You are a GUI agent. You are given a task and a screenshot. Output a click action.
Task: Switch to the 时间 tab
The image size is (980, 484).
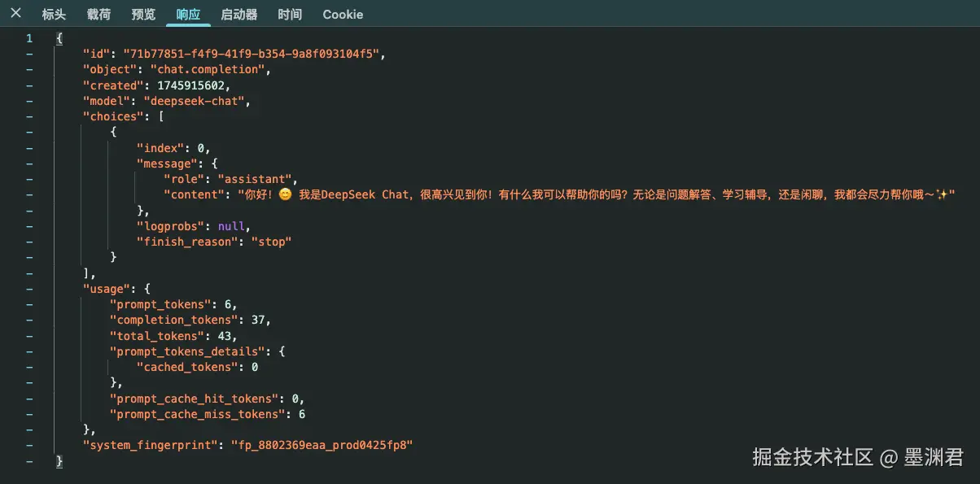click(x=290, y=14)
